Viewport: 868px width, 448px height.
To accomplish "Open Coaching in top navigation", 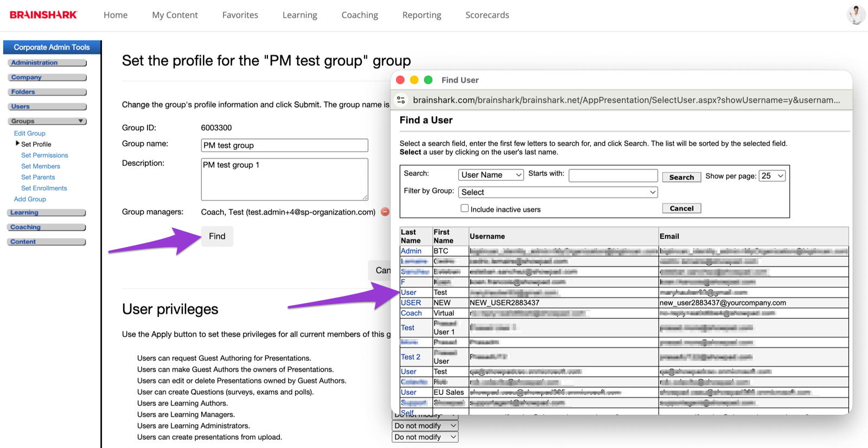I will (360, 15).
